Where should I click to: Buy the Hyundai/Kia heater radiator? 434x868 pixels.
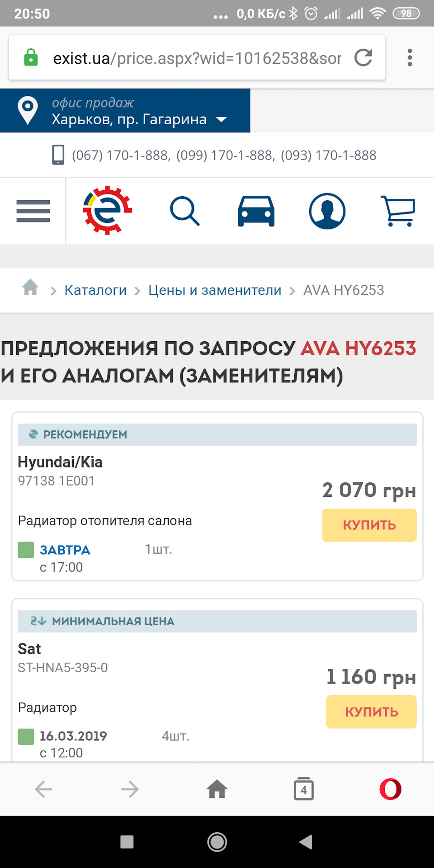pyautogui.click(x=369, y=525)
